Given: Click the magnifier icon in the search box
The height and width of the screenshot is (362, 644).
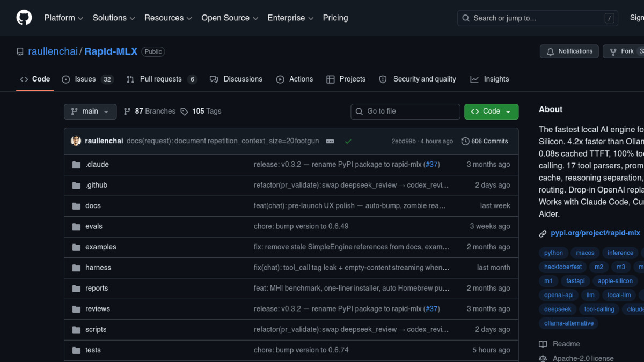Looking at the screenshot, I should coord(466,18).
